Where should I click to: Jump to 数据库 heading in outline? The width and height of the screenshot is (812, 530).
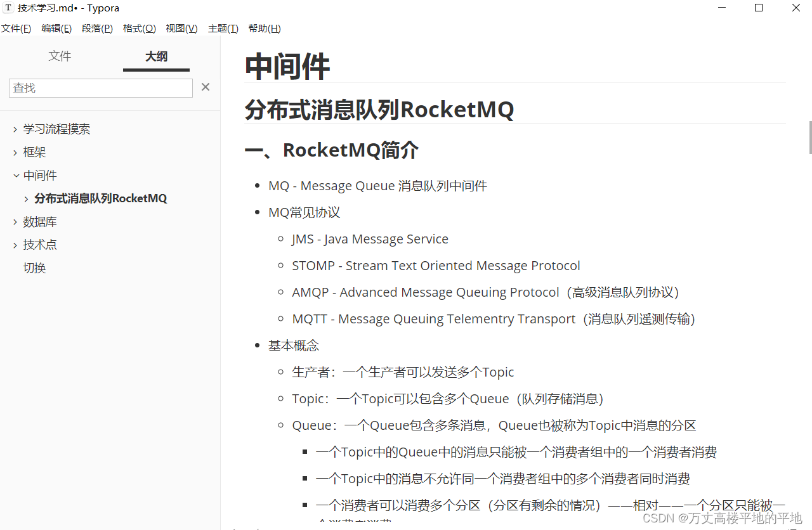point(40,222)
